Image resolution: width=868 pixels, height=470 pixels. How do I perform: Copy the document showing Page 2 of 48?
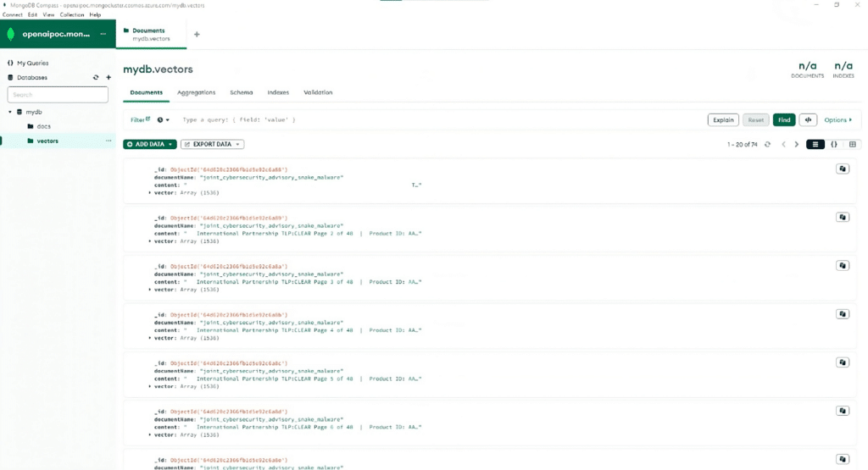pyautogui.click(x=843, y=218)
